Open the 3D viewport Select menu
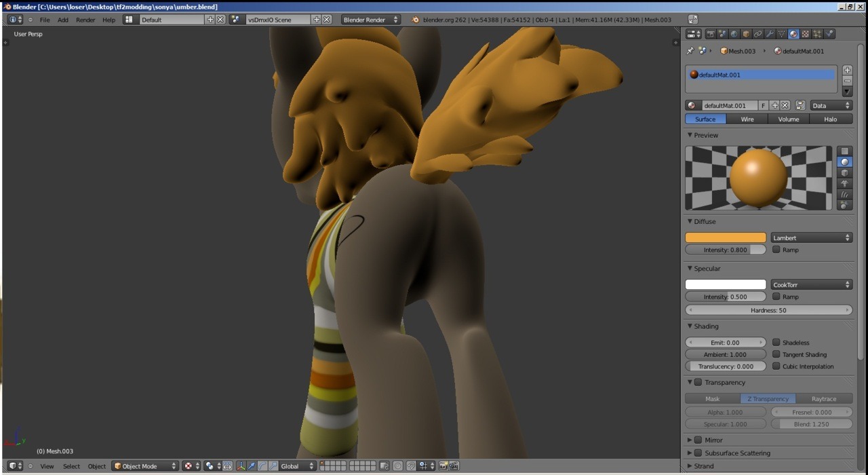 (71, 466)
